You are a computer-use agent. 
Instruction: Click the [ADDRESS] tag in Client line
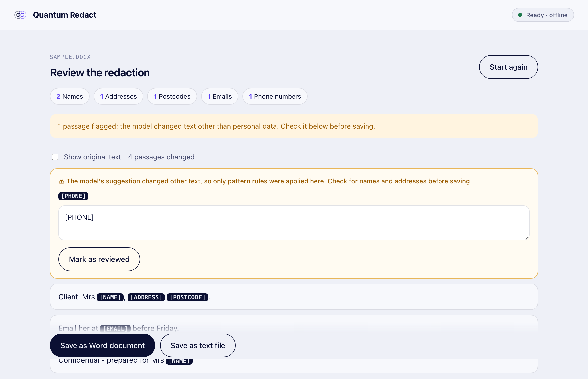point(146,297)
